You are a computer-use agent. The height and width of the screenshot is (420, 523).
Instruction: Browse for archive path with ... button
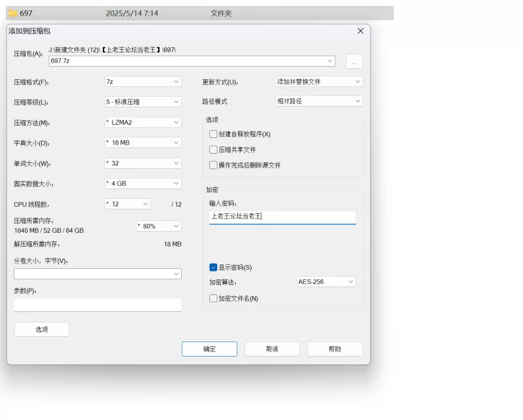[354, 61]
